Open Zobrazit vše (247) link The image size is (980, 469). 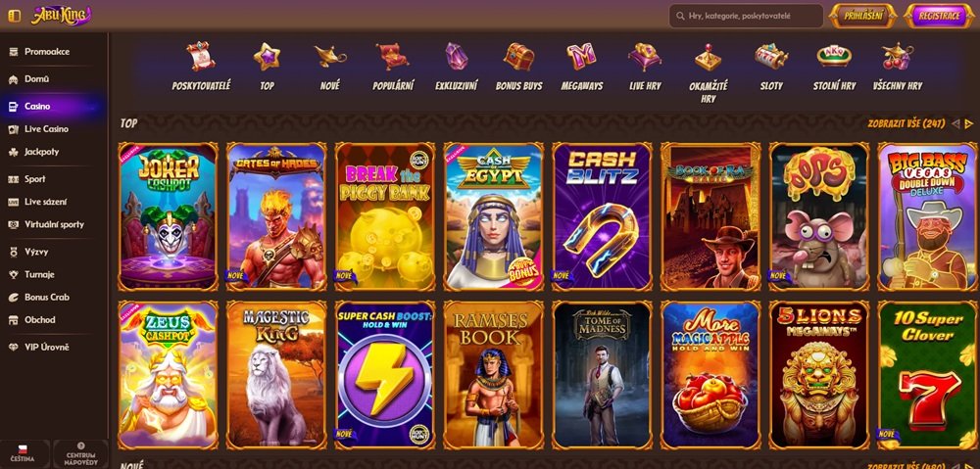pos(906,123)
